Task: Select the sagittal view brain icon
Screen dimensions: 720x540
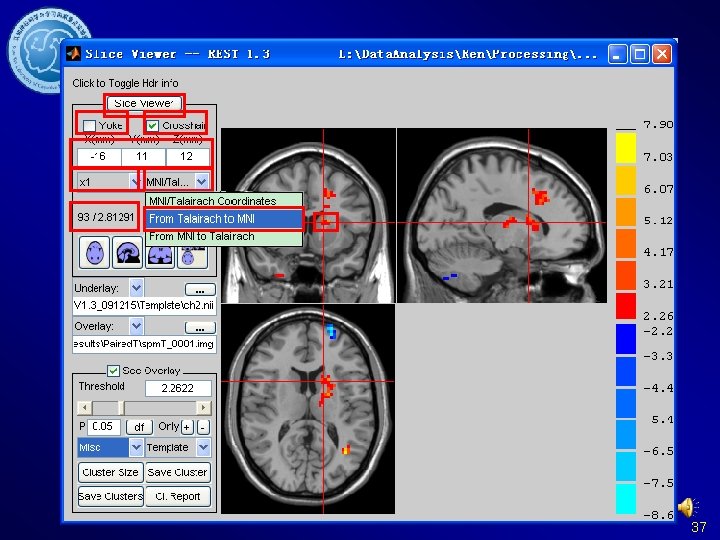Action: 127,253
